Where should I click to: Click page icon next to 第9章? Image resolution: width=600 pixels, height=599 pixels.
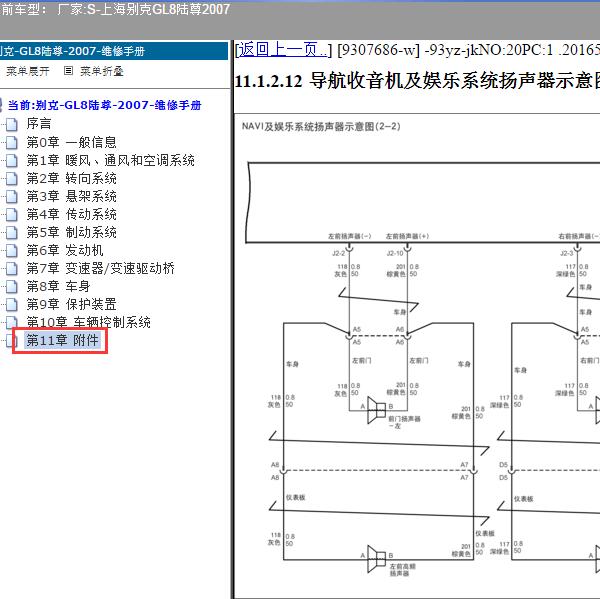[12, 304]
